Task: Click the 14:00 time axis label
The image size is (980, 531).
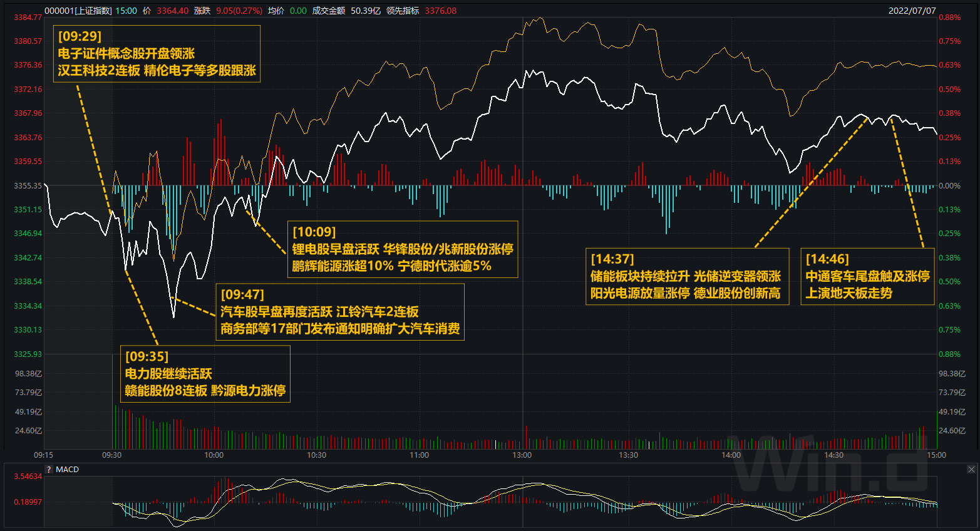Action: 731,455
